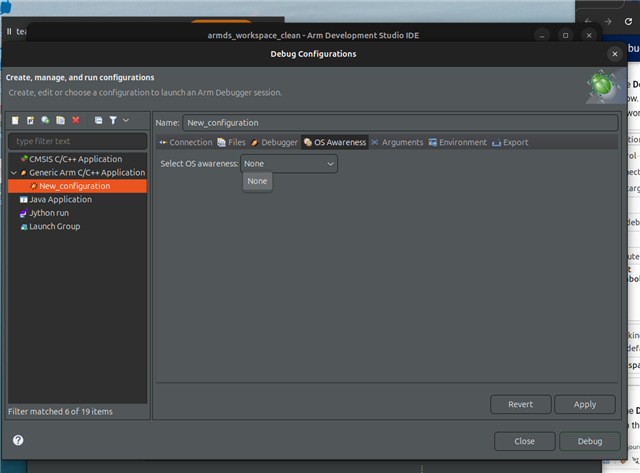Open the help question mark icon
The image size is (640, 473).
click(18, 440)
